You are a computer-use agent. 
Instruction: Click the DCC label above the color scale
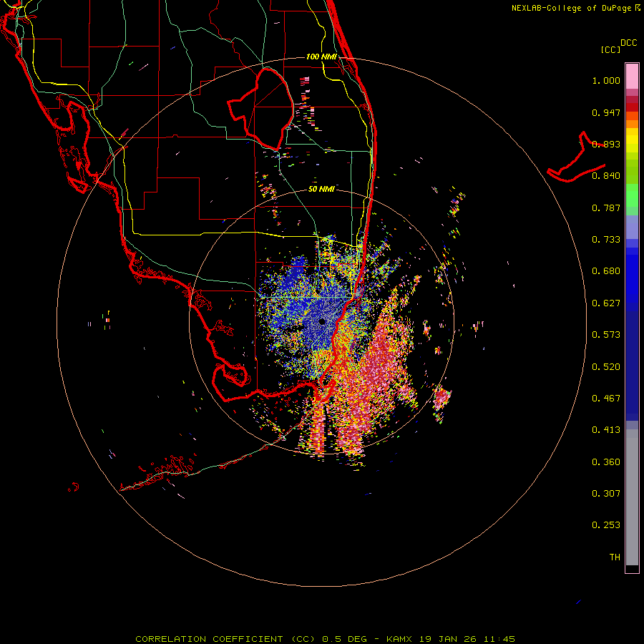[x=628, y=43]
